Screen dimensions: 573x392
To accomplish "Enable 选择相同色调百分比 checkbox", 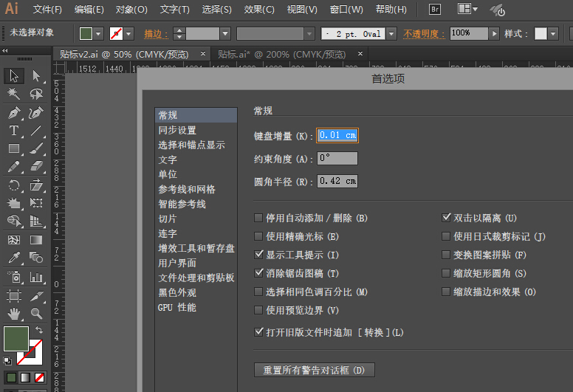I will (258, 292).
